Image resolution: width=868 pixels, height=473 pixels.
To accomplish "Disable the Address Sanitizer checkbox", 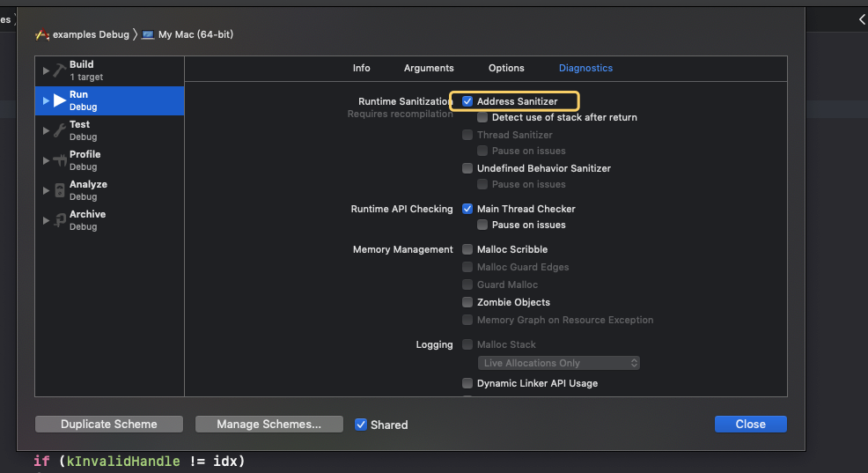I will (467, 101).
